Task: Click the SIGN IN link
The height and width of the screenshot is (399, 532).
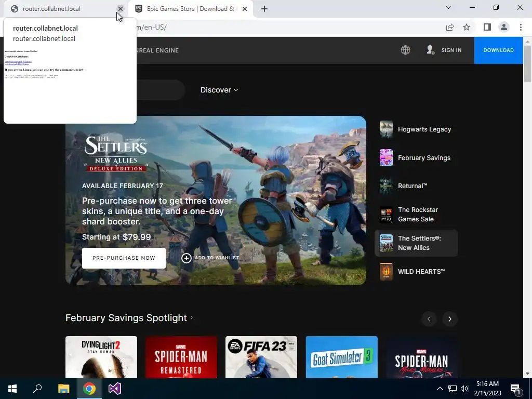Action: (x=451, y=50)
